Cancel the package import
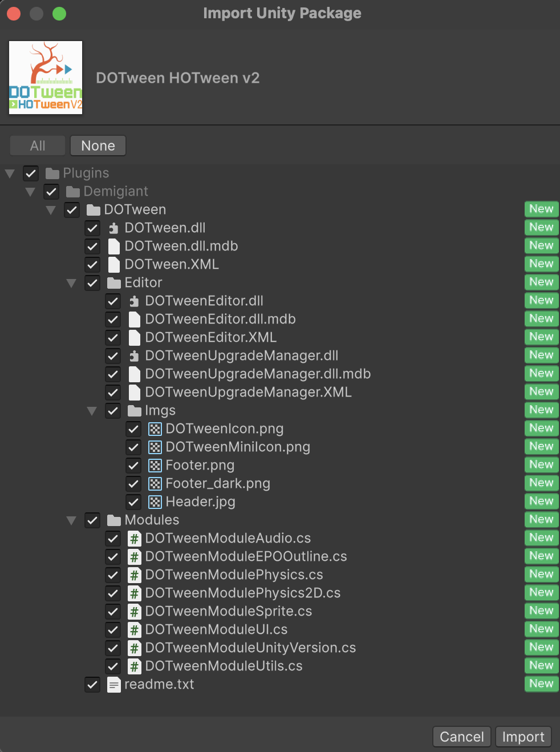Image resolution: width=560 pixels, height=752 pixels. coord(462,737)
